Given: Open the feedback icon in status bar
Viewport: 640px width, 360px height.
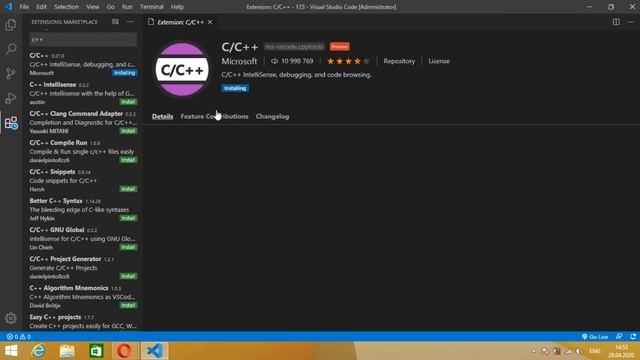Looking at the screenshot, I should click(x=619, y=337).
